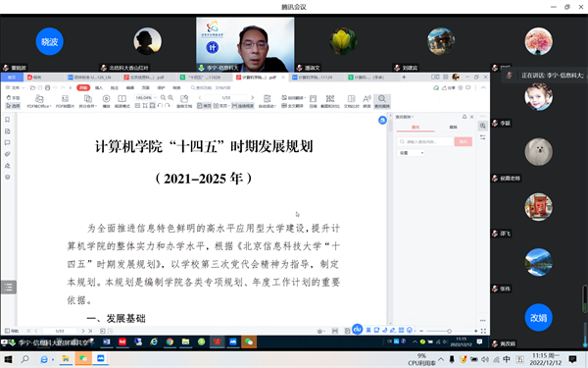This screenshot has height=368, width=588.
Task: Click the attachment paperclip icon in left sidebar
Action: pyautogui.click(x=7, y=154)
